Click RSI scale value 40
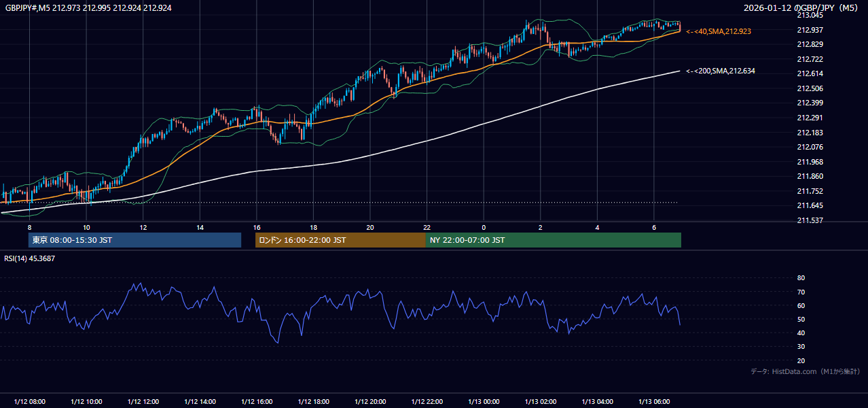The image size is (868, 408). tap(801, 333)
